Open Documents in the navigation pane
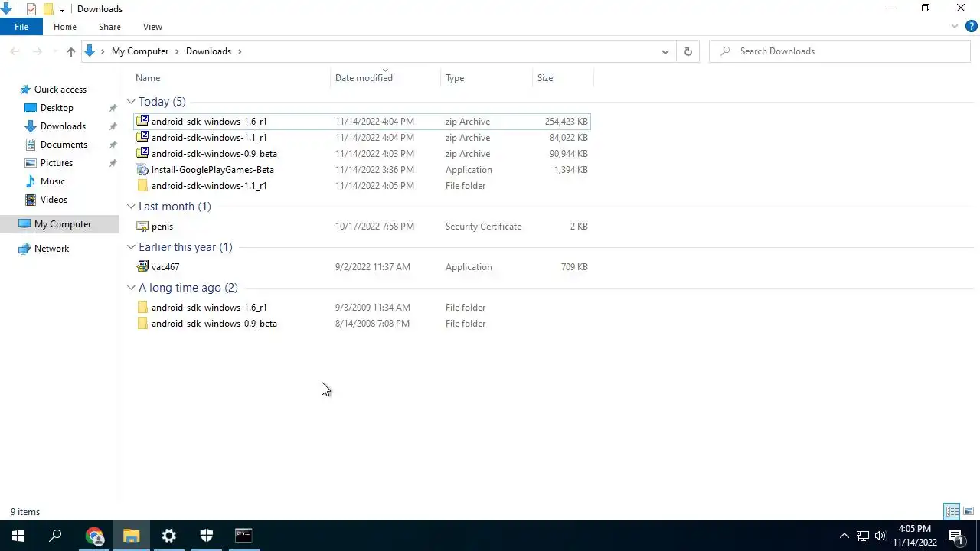The height and width of the screenshot is (551, 980). click(64, 145)
